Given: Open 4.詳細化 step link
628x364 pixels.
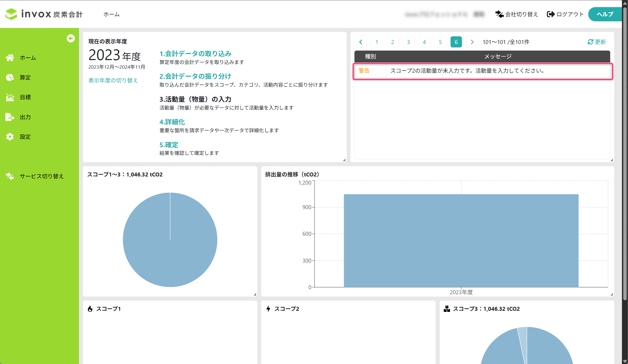Looking at the screenshot, I should coord(172,122).
